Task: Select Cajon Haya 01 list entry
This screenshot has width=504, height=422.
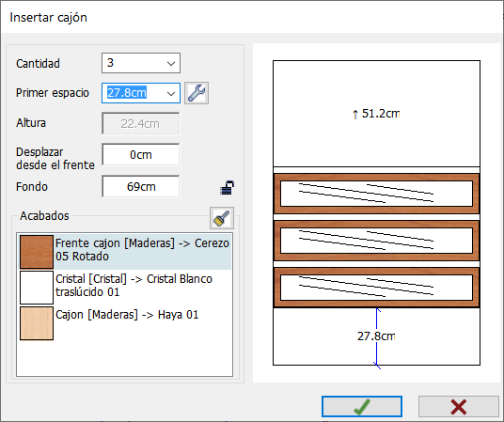Action: (x=125, y=323)
